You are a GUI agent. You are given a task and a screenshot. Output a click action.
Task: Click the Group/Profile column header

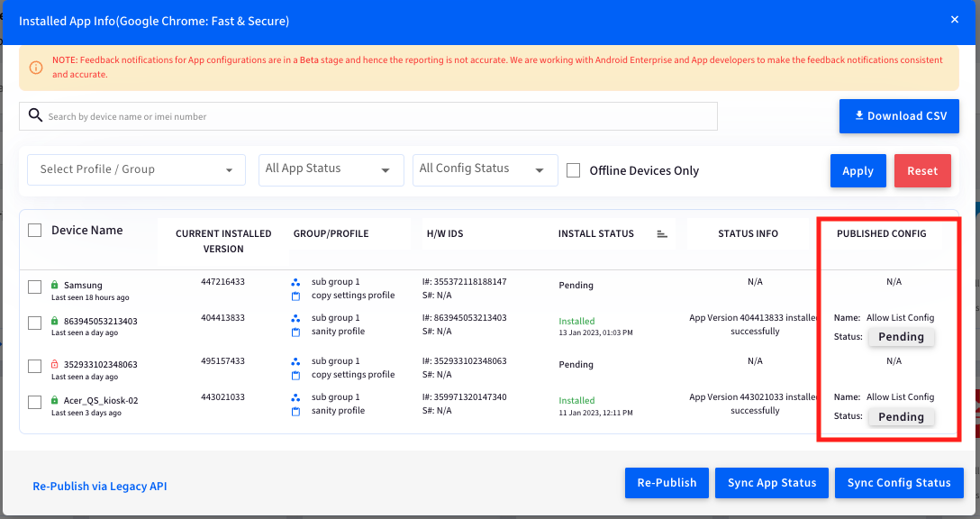tap(331, 233)
